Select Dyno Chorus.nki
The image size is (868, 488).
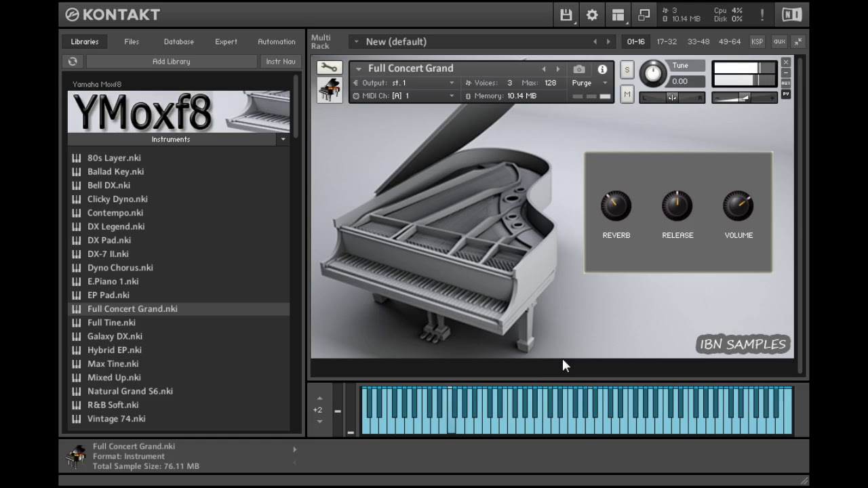point(120,268)
